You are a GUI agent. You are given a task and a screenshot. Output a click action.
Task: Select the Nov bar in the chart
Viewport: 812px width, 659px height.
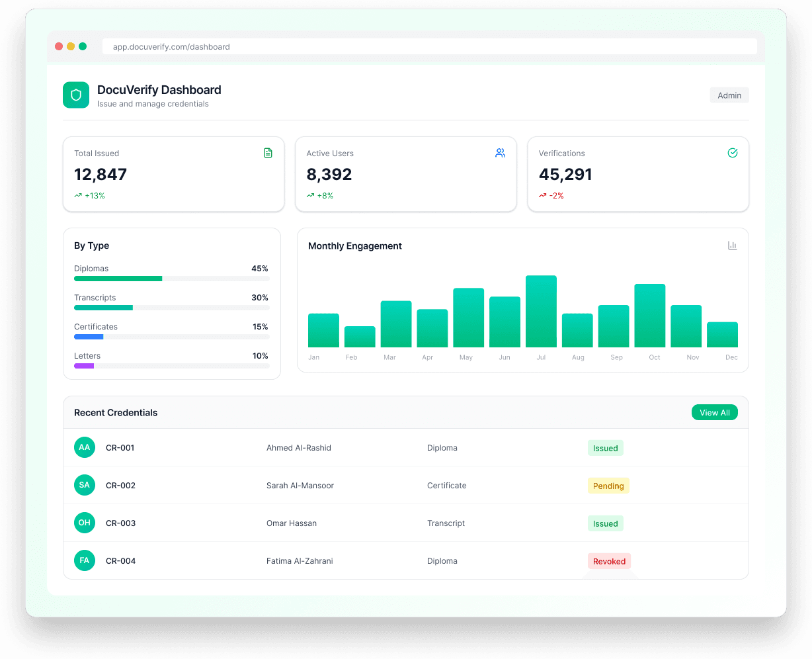click(686, 326)
